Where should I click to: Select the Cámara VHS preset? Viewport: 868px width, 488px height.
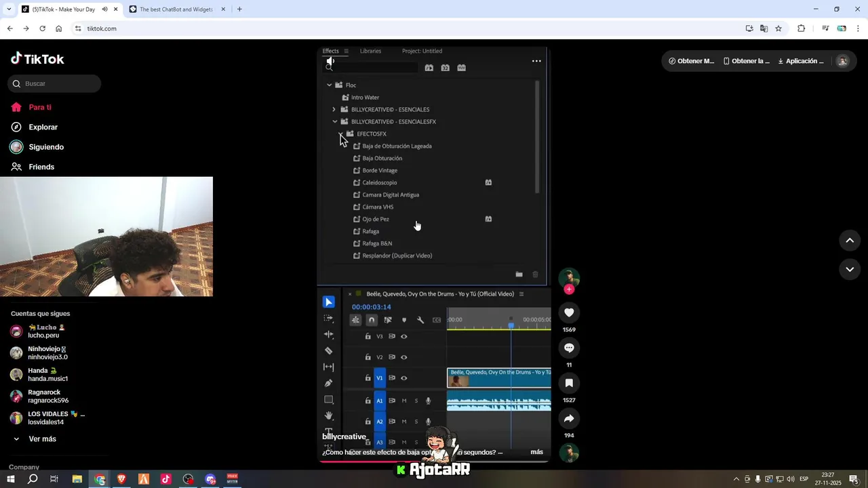pos(378,207)
